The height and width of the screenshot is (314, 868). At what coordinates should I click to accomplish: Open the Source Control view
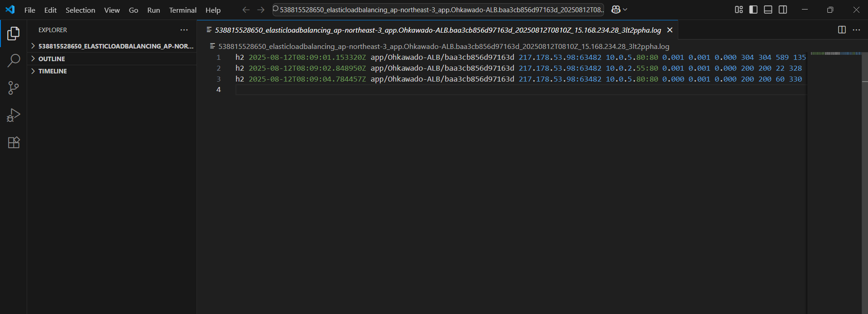click(14, 88)
